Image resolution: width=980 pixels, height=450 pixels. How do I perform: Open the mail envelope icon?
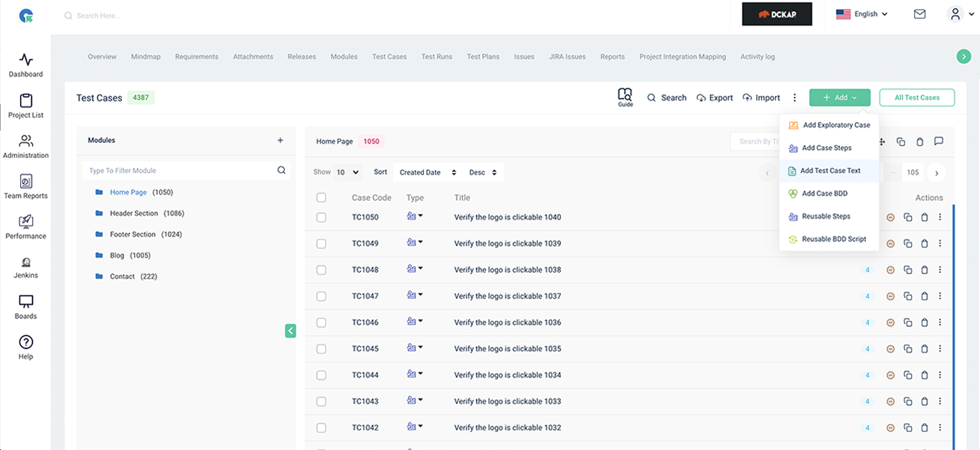pyautogui.click(x=920, y=14)
